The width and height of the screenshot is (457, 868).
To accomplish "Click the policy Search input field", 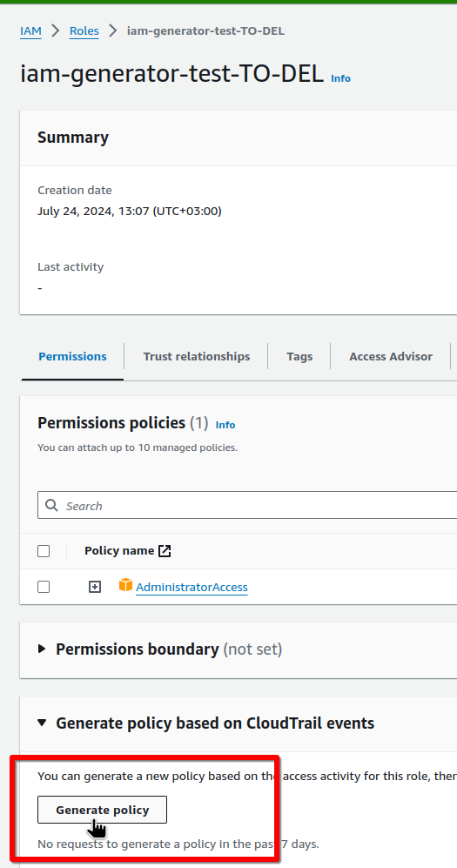I will 247,506.
